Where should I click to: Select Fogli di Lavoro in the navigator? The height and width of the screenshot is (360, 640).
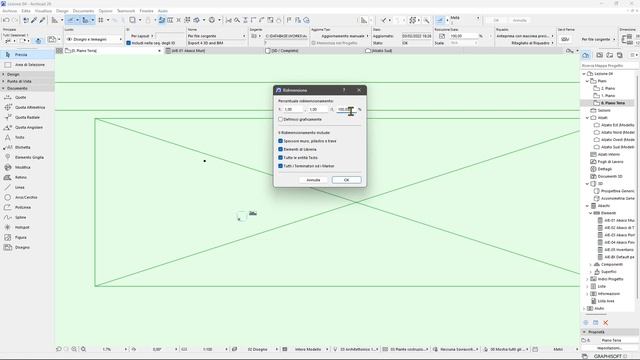pyautogui.click(x=610, y=162)
